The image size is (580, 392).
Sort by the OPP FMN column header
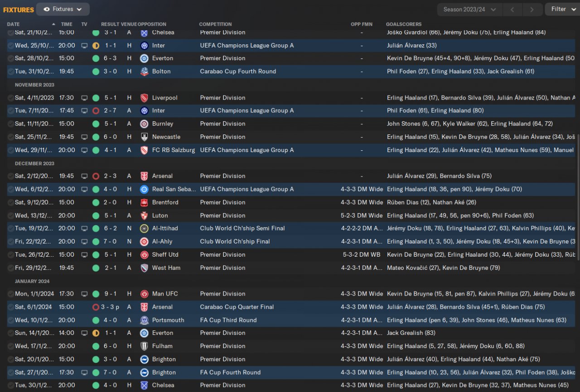362,24
